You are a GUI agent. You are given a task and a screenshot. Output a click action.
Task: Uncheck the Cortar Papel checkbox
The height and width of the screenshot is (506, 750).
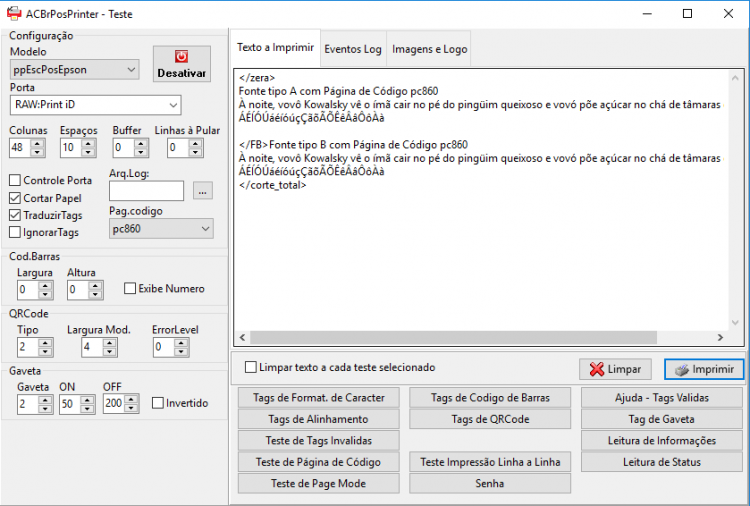15,198
